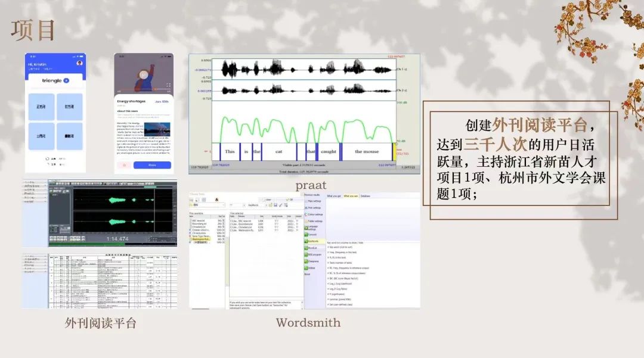Viewport: 644px width, 358px height.
Task: Switch to the "What you get" tab
Action: [334, 196]
